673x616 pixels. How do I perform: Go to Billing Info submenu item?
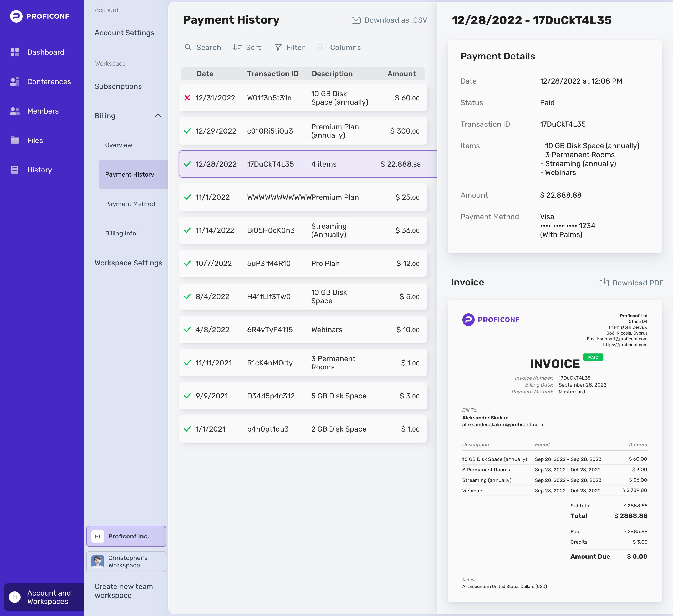(120, 233)
